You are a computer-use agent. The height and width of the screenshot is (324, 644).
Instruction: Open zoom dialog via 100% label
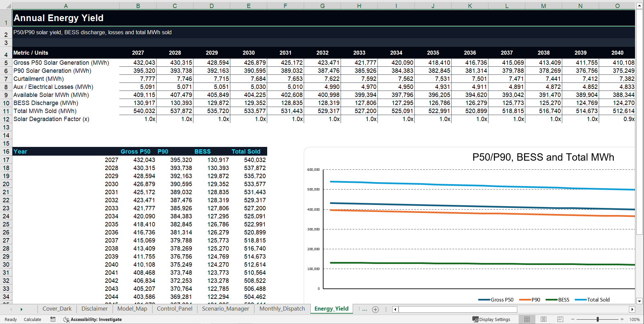tap(634, 319)
